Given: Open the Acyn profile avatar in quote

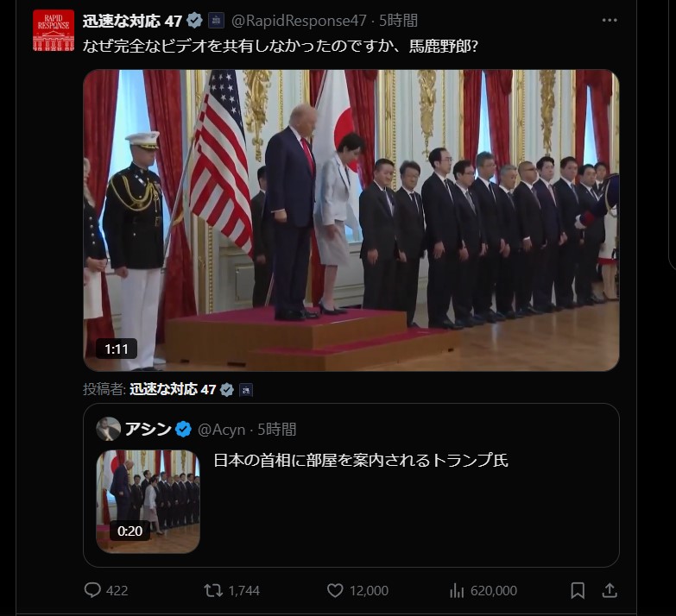Looking at the screenshot, I should 108,429.
